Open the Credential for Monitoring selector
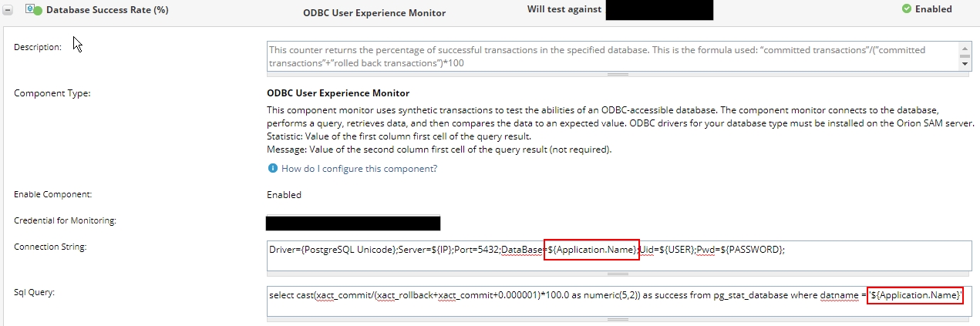This screenshot has height=326, width=980. pyautogui.click(x=353, y=223)
